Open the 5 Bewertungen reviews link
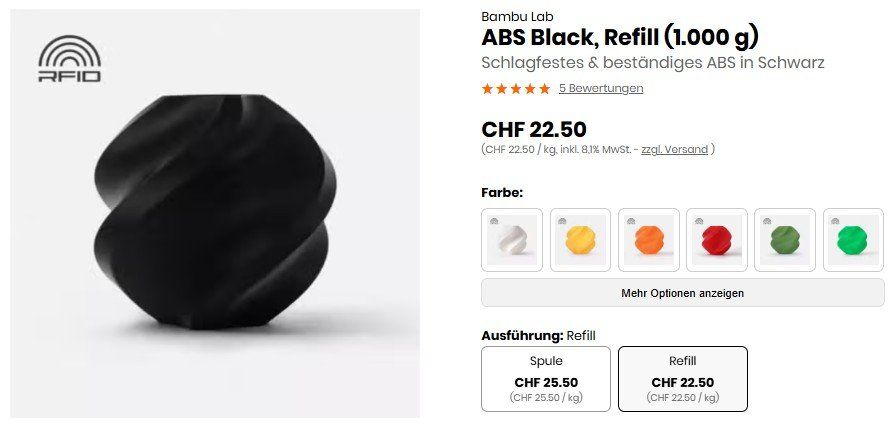 (600, 88)
